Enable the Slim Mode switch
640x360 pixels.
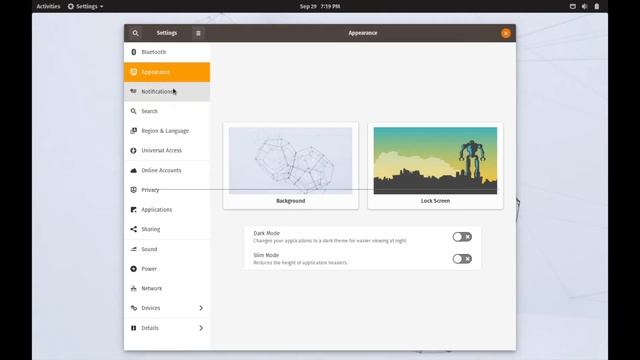(x=462, y=259)
